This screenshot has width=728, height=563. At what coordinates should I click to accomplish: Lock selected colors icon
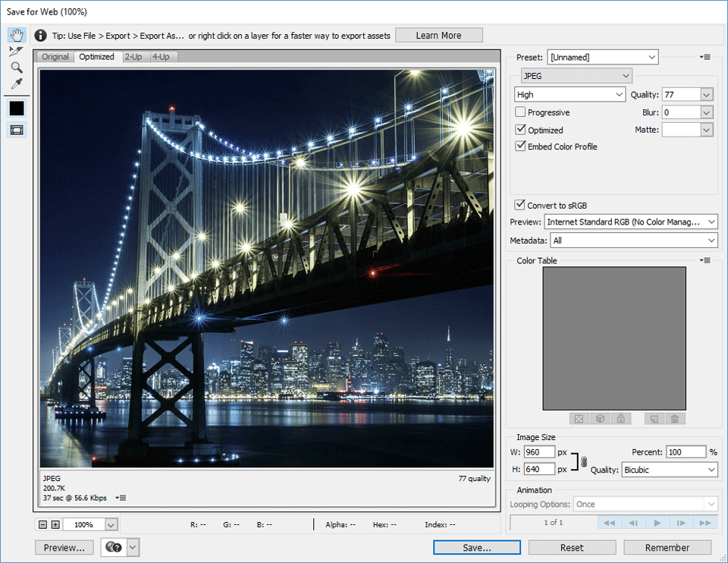(621, 419)
